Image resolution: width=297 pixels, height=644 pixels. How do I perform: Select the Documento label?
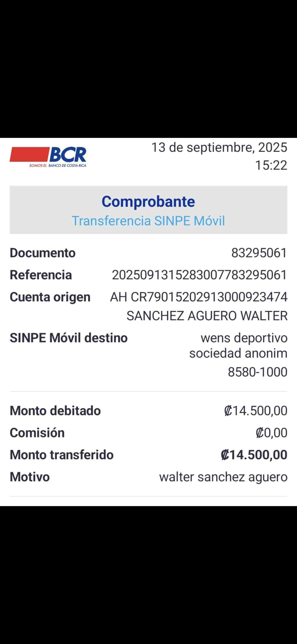click(43, 253)
